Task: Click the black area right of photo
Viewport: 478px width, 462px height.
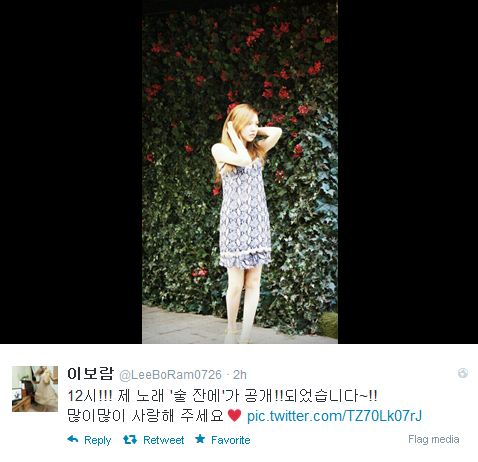Action: (408, 172)
